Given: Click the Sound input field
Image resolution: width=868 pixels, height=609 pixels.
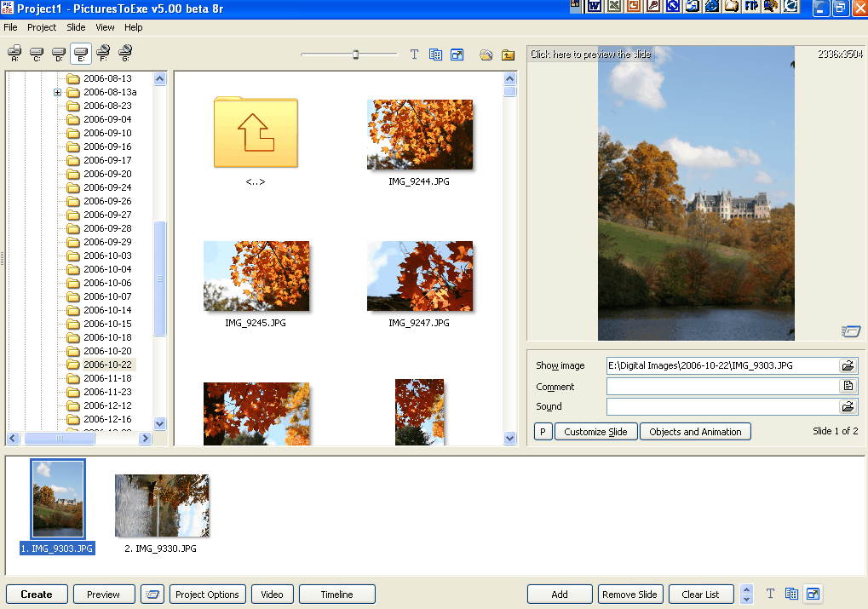Looking at the screenshot, I should 722,407.
